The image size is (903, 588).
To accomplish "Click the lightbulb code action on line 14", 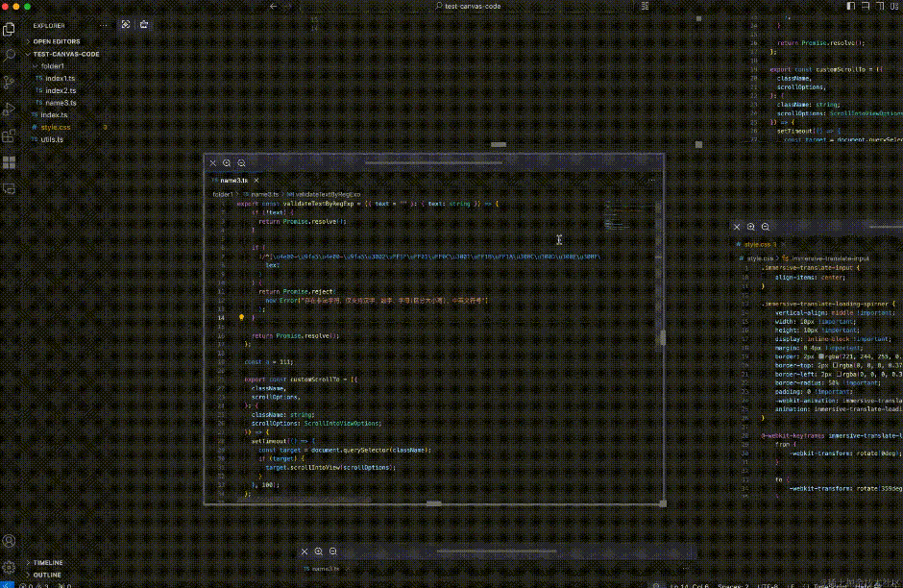I will point(241,317).
